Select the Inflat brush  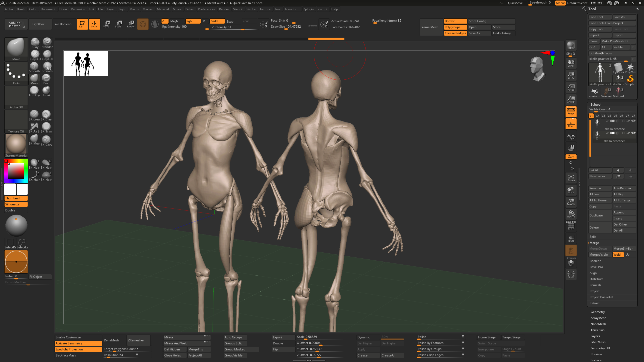(x=46, y=92)
